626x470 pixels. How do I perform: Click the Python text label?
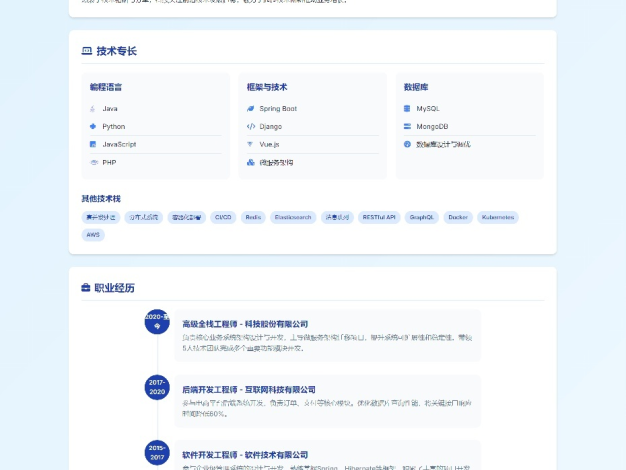(114, 127)
